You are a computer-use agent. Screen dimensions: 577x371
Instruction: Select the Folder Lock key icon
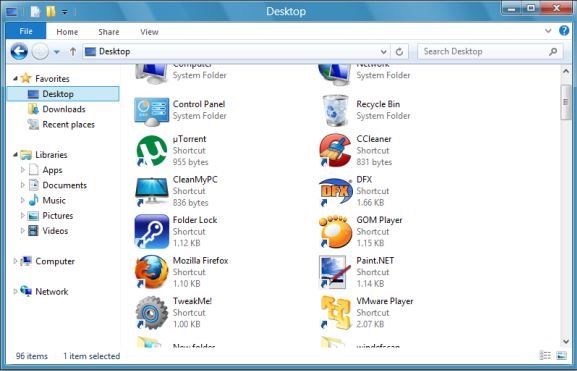tap(152, 232)
